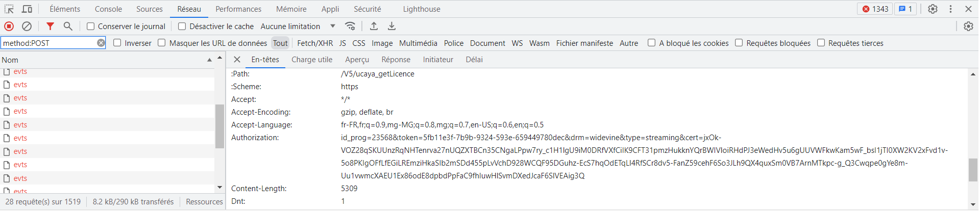Import HAR file with upload arrow
980x211 pixels.
[374, 26]
